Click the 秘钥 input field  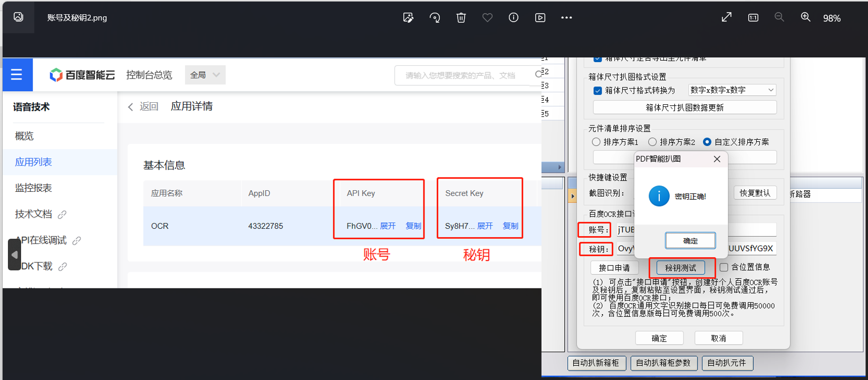(696, 248)
